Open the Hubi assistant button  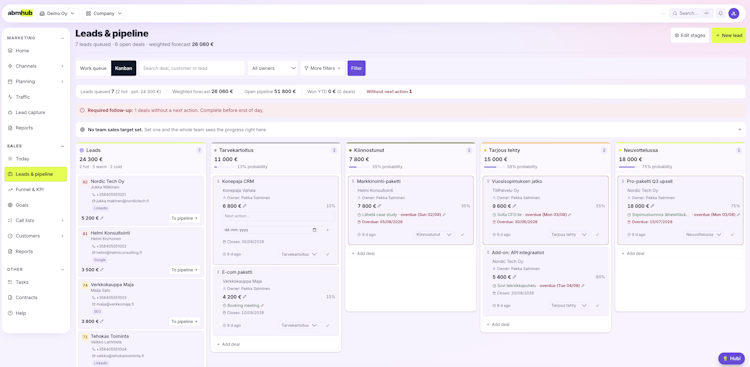tap(731, 358)
